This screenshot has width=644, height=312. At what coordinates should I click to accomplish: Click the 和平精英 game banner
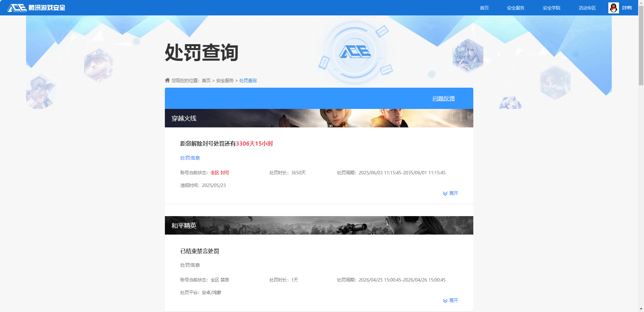point(319,225)
